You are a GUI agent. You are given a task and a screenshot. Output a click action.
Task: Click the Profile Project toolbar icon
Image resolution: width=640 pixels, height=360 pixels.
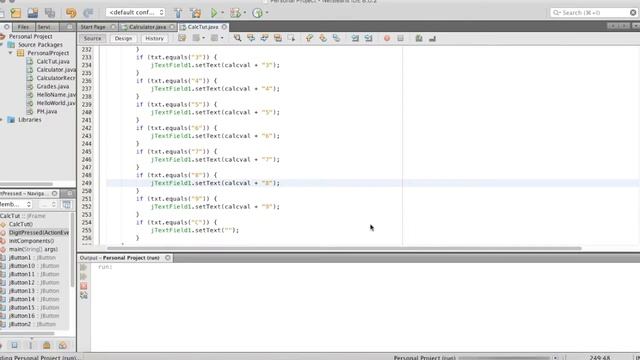point(257,13)
